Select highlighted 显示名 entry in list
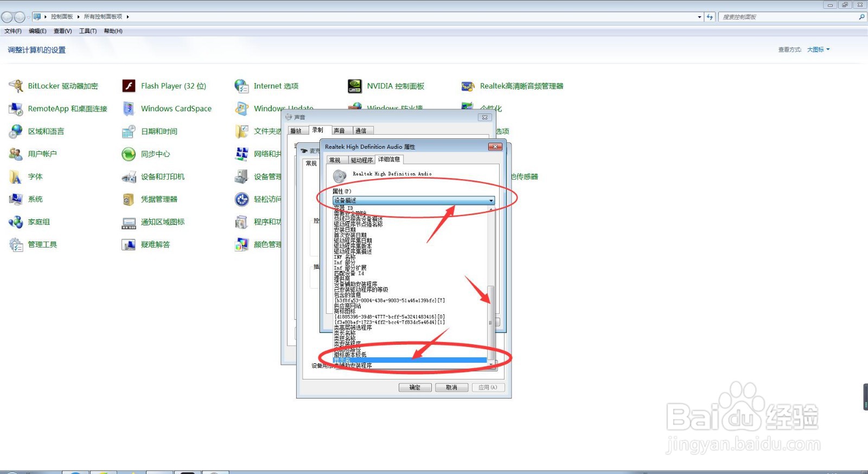The image size is (868, 474). (410, 361)
